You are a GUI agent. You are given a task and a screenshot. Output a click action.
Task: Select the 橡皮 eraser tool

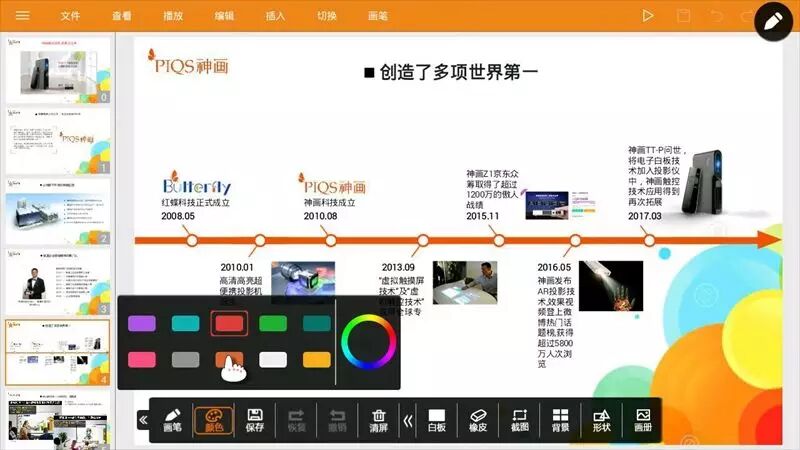(x=478, y=420)
